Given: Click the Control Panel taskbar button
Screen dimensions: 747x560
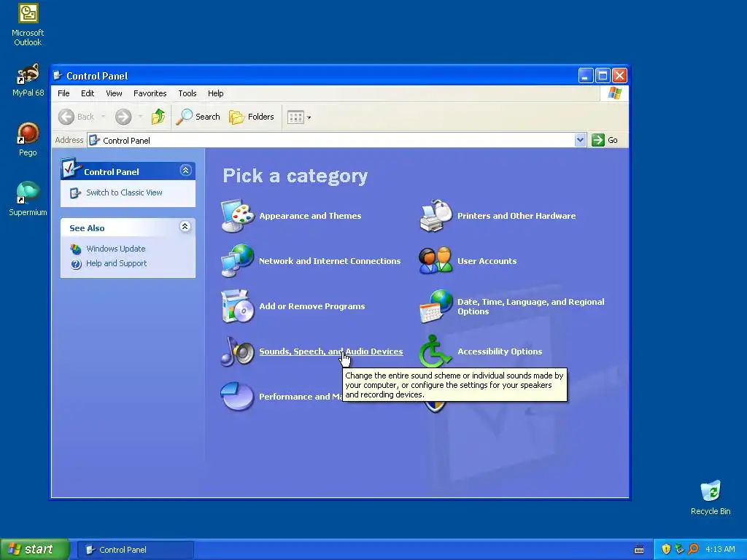Looking at the screenshot, I should pyautogui.click(x=135, y=550).
